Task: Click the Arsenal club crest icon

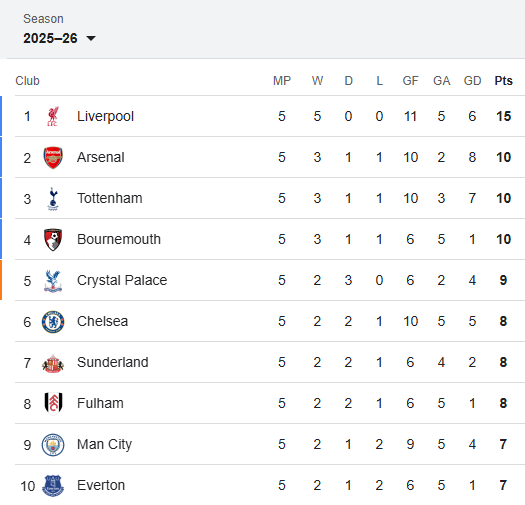Action: click(53, 157)
